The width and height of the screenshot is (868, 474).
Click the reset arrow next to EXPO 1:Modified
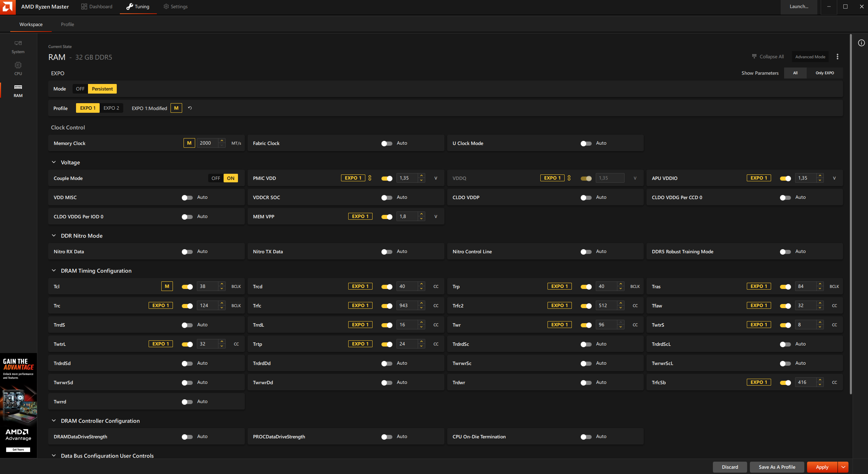[190, 108]
